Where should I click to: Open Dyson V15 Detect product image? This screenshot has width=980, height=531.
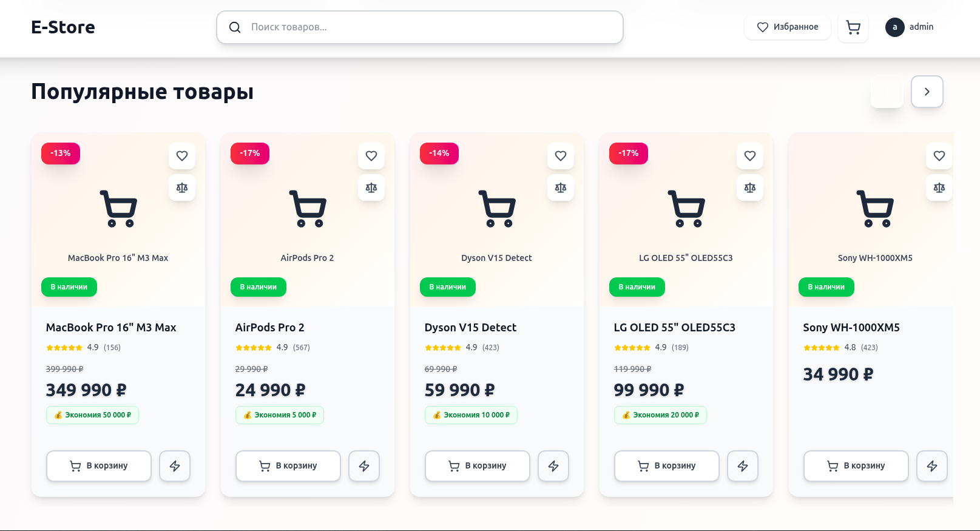click(x=497, y=209)
